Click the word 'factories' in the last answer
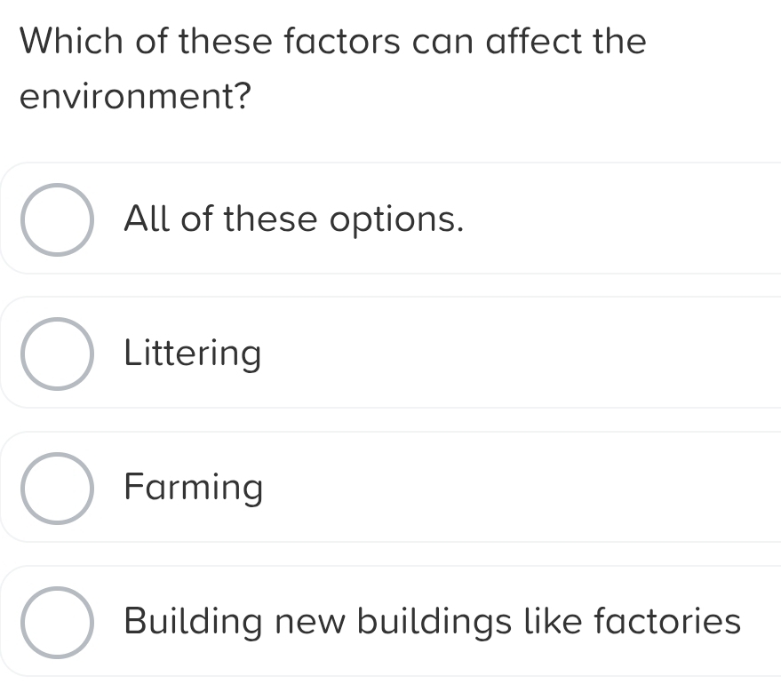 click(x=666, y=621)
